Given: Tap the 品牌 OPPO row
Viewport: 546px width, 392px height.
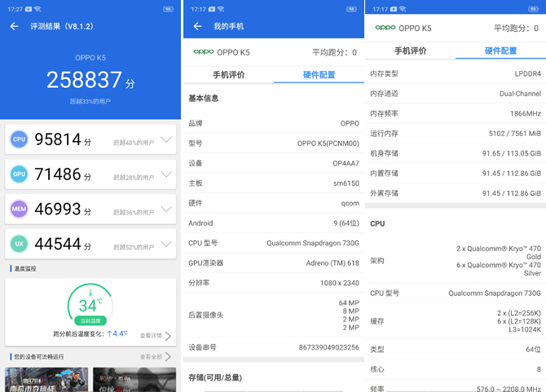Looking at the screenshot, I should tap(274, 123).
